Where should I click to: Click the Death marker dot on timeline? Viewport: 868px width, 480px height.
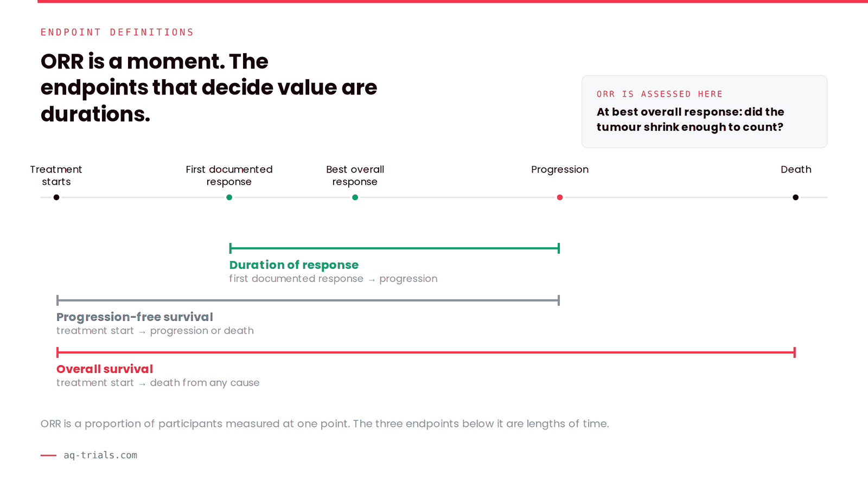pos(795,197)
